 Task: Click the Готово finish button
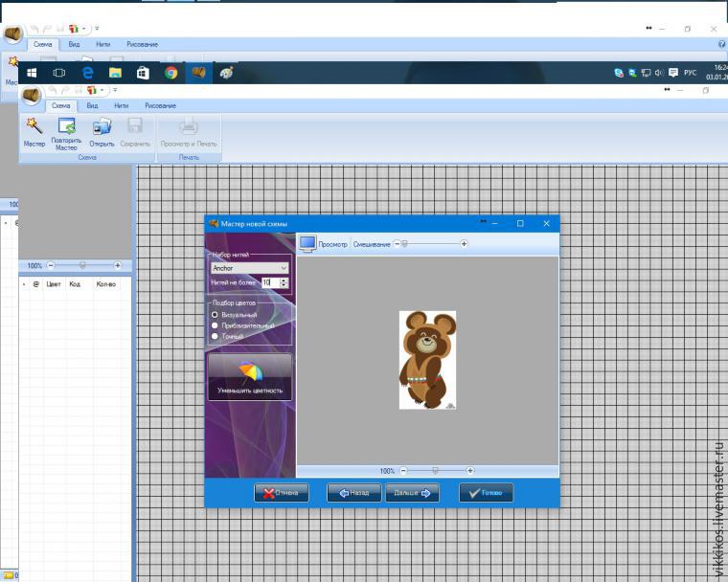486,492
